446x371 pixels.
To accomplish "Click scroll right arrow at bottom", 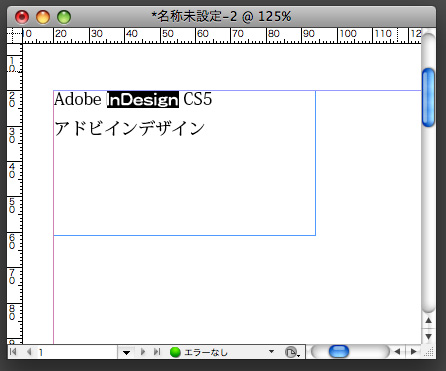I will (x=413, y=352).
